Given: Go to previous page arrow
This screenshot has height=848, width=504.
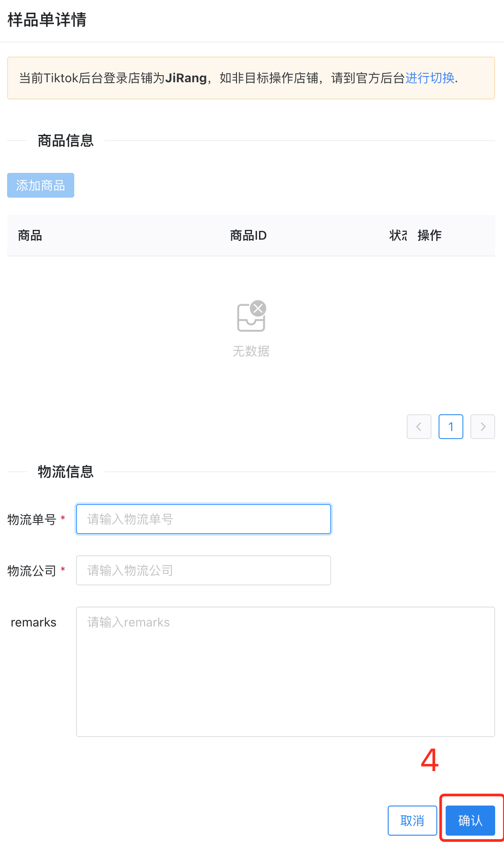Looking at the screenshot, I should coord(419,427).
